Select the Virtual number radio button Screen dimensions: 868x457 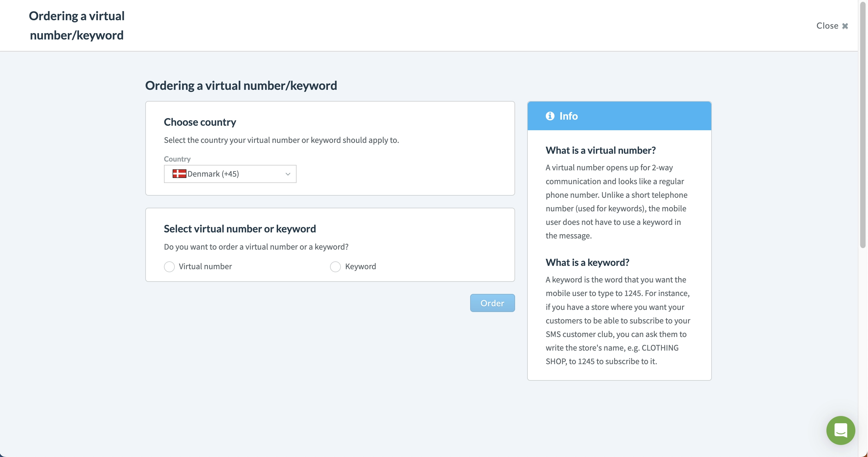pyautogui.click(x=169, y=266)
